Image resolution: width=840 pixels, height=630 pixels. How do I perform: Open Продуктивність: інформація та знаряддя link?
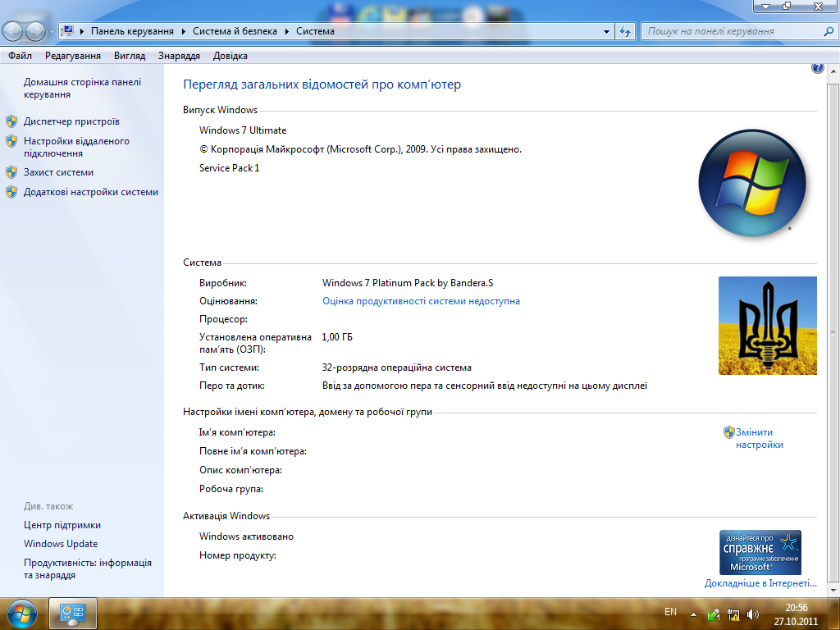[88, 569]
